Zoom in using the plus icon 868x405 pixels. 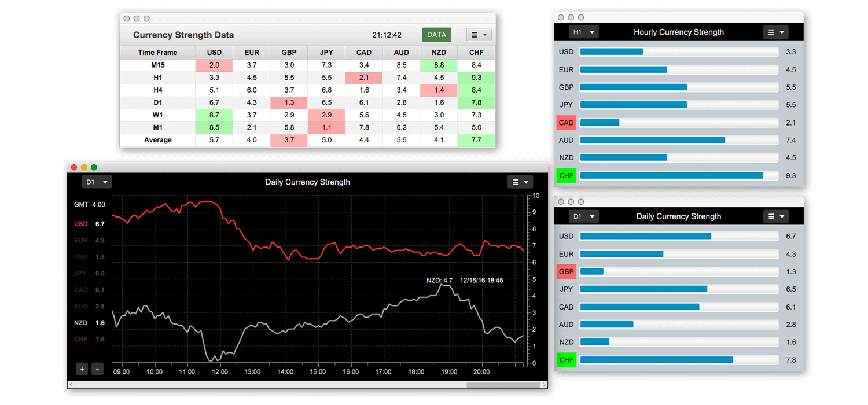coord(82,369)
